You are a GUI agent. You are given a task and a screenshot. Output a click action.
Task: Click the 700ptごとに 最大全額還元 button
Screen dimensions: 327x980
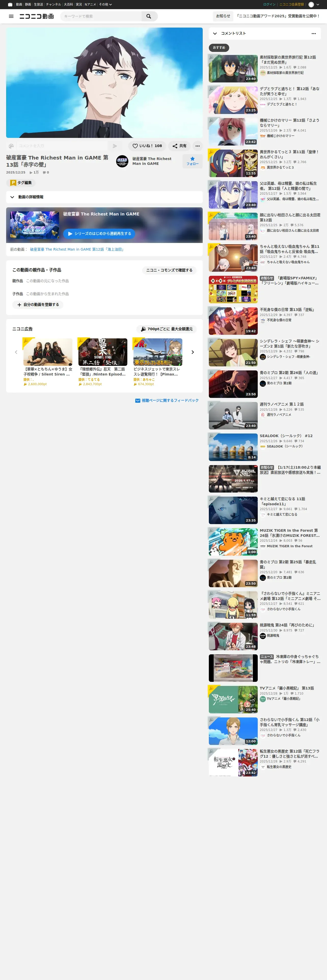tap(166, 329)
